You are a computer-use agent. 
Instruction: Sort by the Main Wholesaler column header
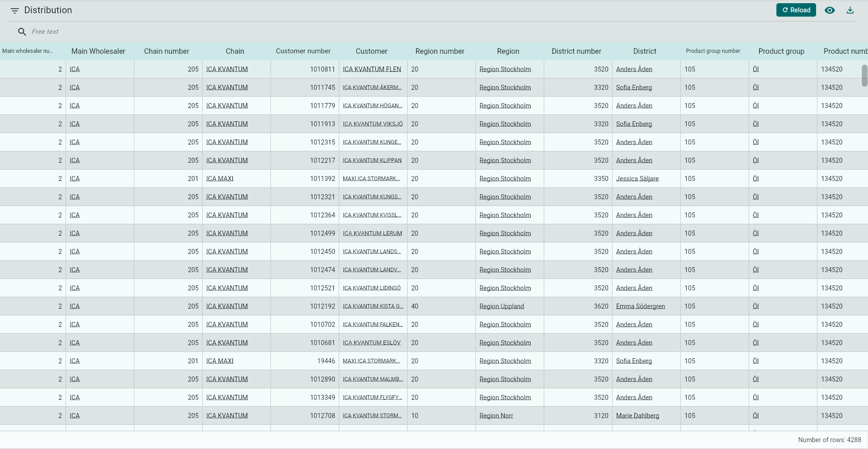click(98, 51)
